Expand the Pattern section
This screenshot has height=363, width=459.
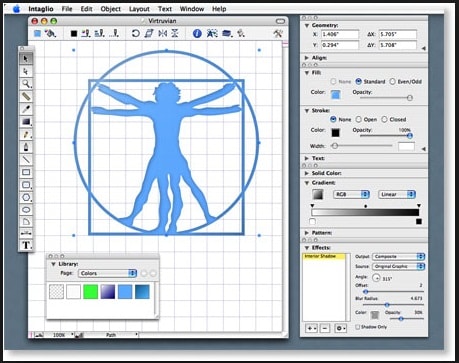pos(306,233)
